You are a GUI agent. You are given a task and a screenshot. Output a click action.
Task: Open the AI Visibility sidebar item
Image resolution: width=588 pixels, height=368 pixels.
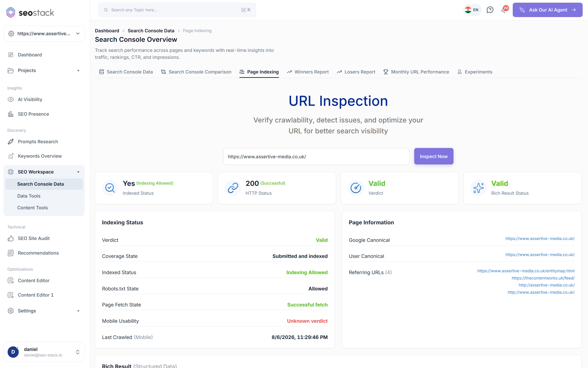click(x=44, y=99)
